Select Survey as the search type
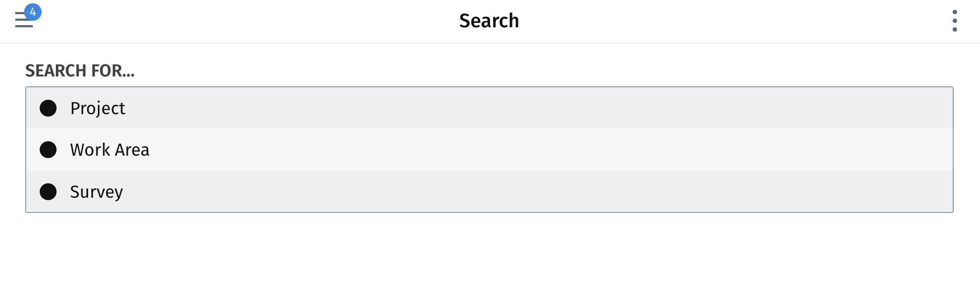The height and width of the screenshot is (284, 980). 489,192
